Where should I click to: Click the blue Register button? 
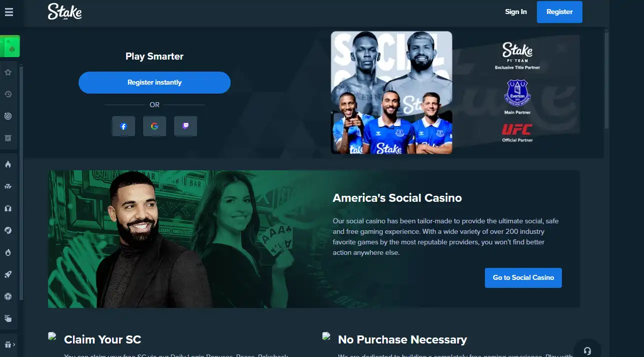559,12
